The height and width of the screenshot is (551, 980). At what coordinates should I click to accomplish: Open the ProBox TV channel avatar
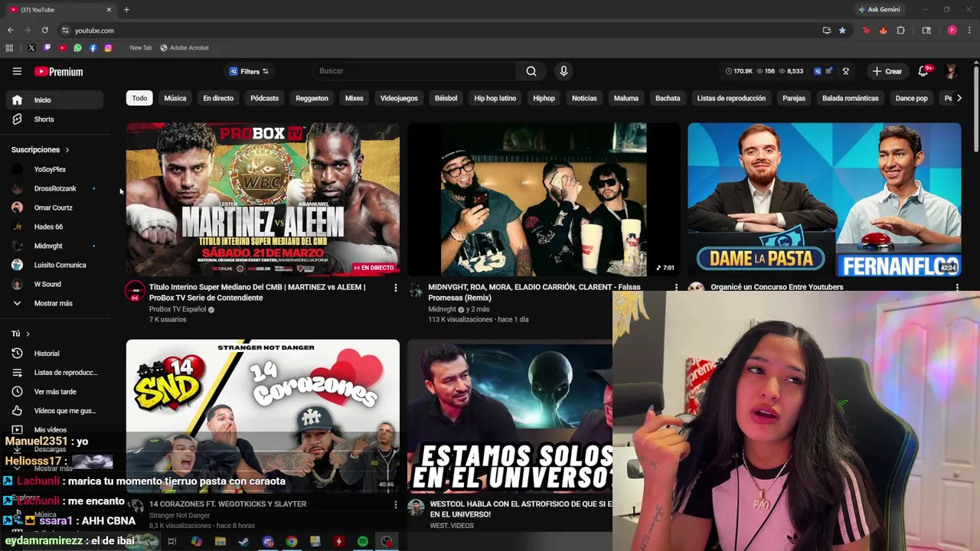pos(135,291)
